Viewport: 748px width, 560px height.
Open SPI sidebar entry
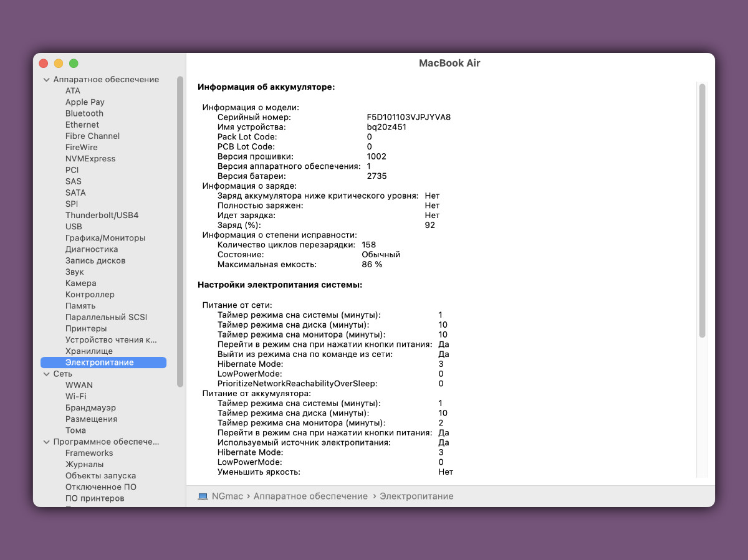coord(72,204)
